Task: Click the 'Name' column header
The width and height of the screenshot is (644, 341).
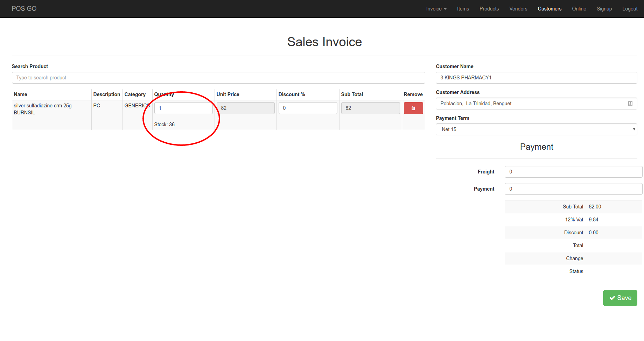Action: coord(21,94)
